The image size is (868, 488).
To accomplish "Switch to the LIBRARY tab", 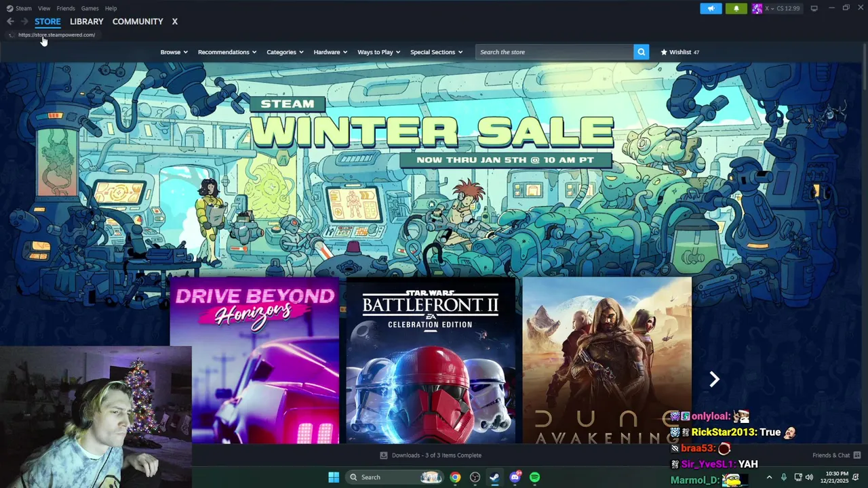I will (87, 22).
